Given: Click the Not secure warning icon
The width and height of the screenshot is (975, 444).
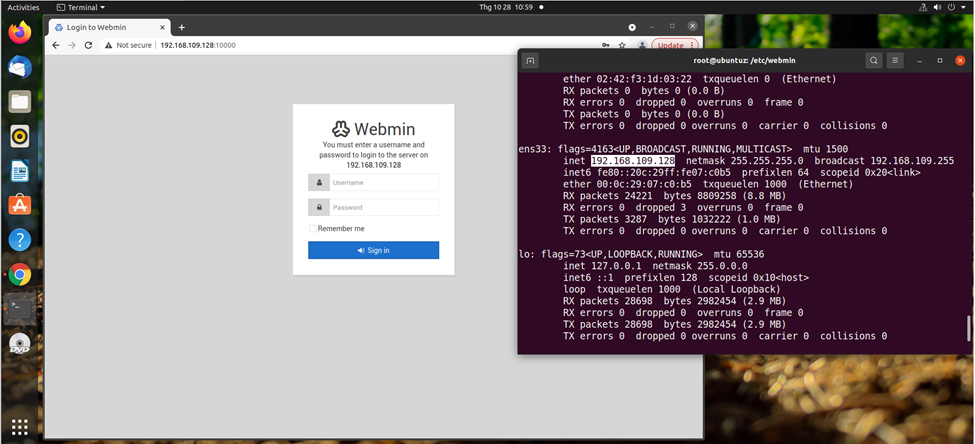Looking at the screenshot, I should 108,45.
